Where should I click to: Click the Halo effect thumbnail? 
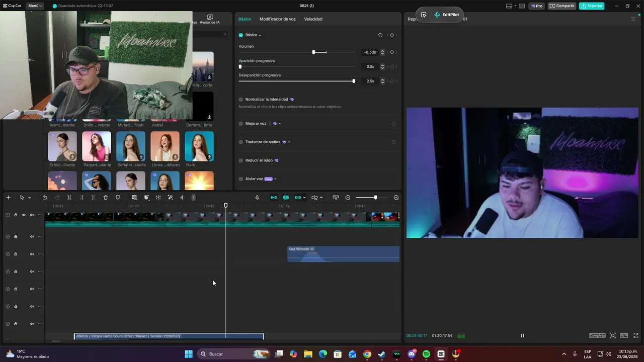[199, 146]
